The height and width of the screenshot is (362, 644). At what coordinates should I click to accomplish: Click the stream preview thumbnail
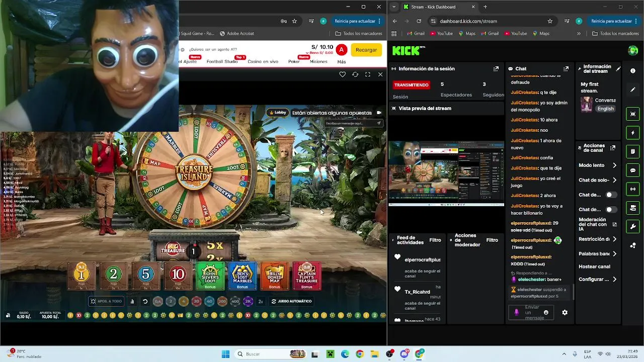coord(446,173)
